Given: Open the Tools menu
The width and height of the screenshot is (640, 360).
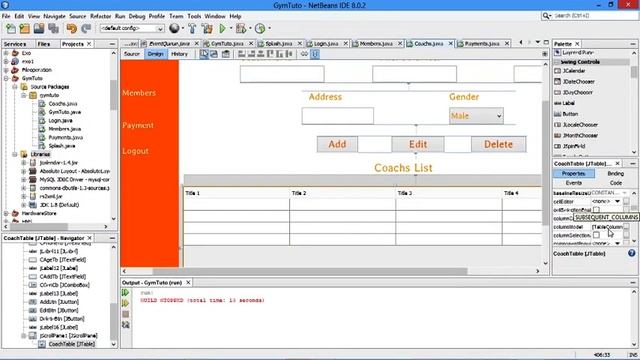Looking at the screenshot, I should pos(194,16).
